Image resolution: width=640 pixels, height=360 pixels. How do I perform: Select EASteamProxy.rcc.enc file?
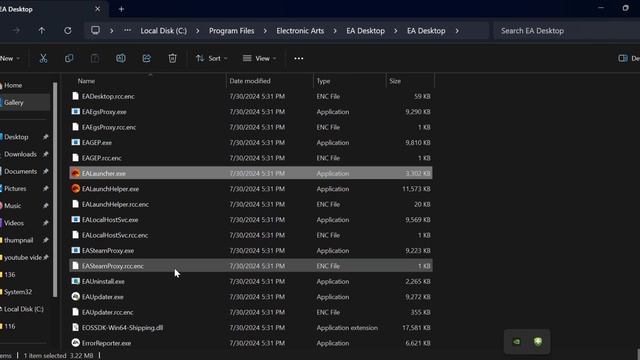point(251,266)
